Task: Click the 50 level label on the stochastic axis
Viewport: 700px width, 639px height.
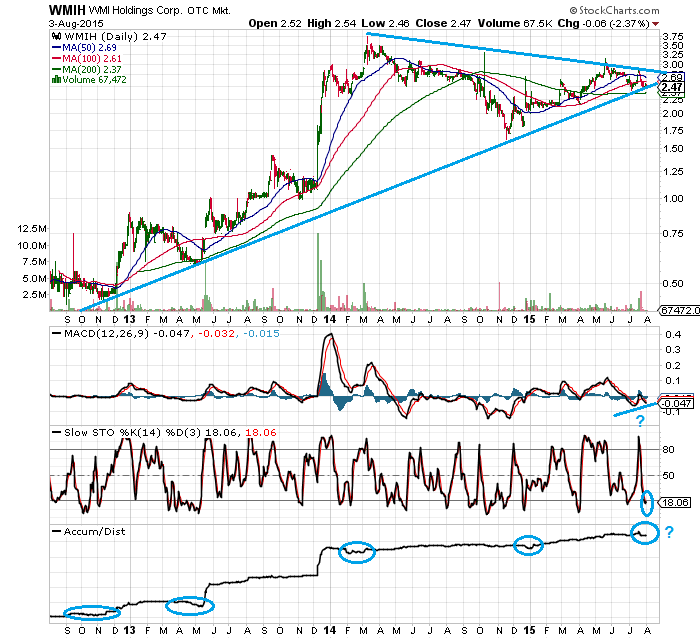Action: coord(668,476)
